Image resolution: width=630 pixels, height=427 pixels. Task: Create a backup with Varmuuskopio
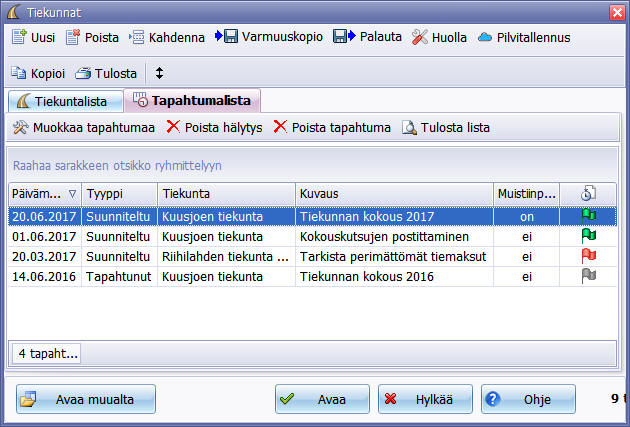pyautogui.click(x=269, y=37)
